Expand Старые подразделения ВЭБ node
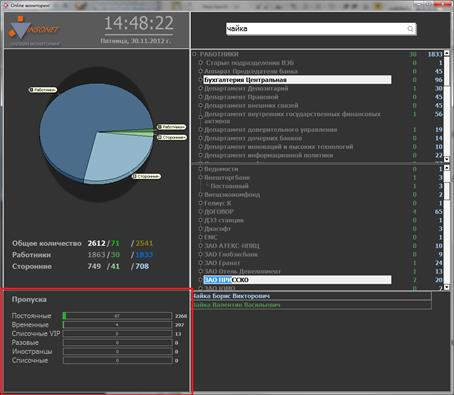 [201, 62]
